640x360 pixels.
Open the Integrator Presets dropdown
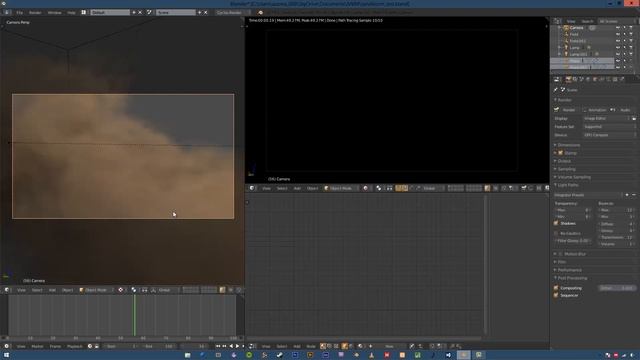click(588, 195)
